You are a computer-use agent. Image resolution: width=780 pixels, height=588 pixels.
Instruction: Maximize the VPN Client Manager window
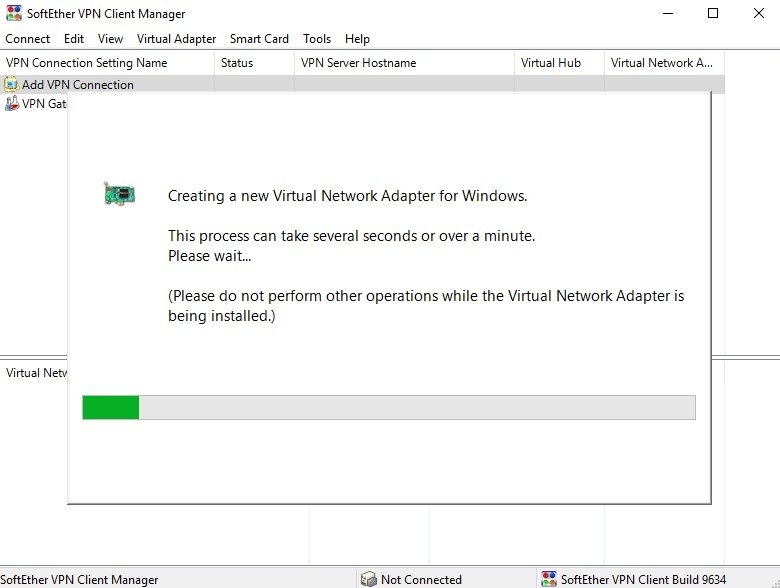coord(713,13)
